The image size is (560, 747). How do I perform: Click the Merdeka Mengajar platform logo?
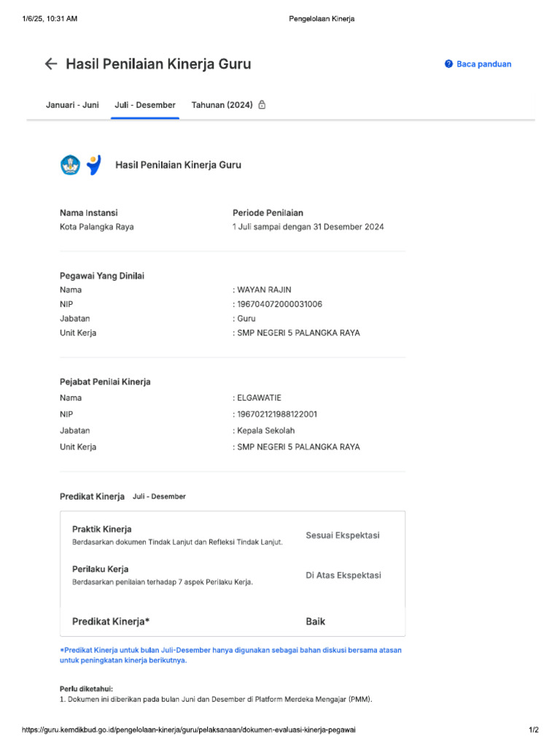[94, 165]
